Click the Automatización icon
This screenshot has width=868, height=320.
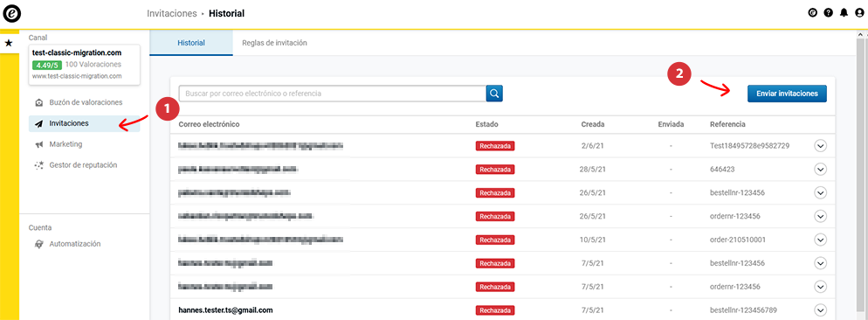tap(38, 244)
